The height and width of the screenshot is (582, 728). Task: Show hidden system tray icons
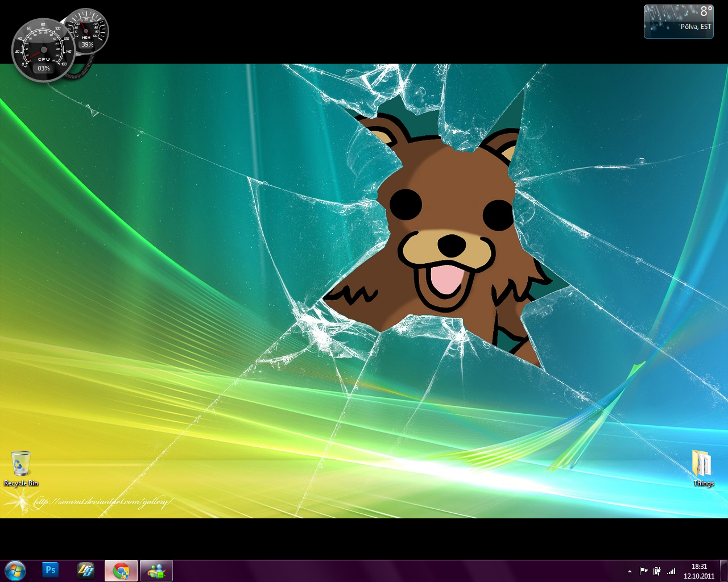tap(630, 571)
